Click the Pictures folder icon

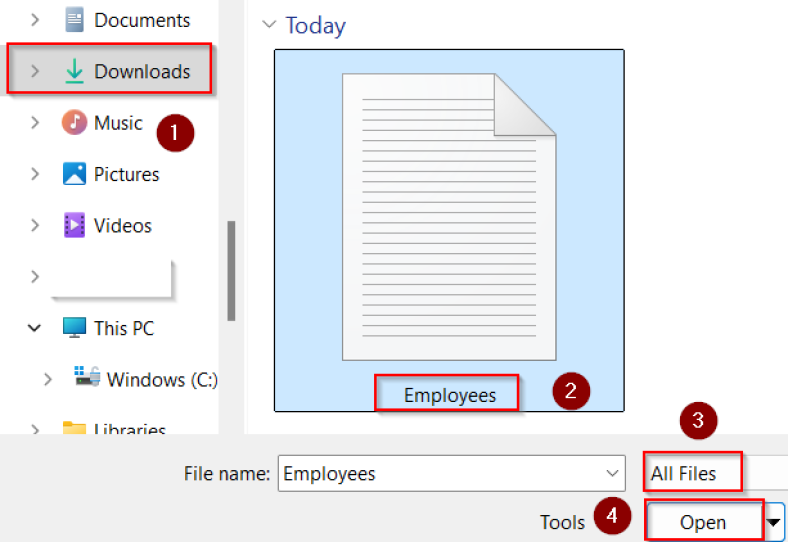tap(74, 174)
